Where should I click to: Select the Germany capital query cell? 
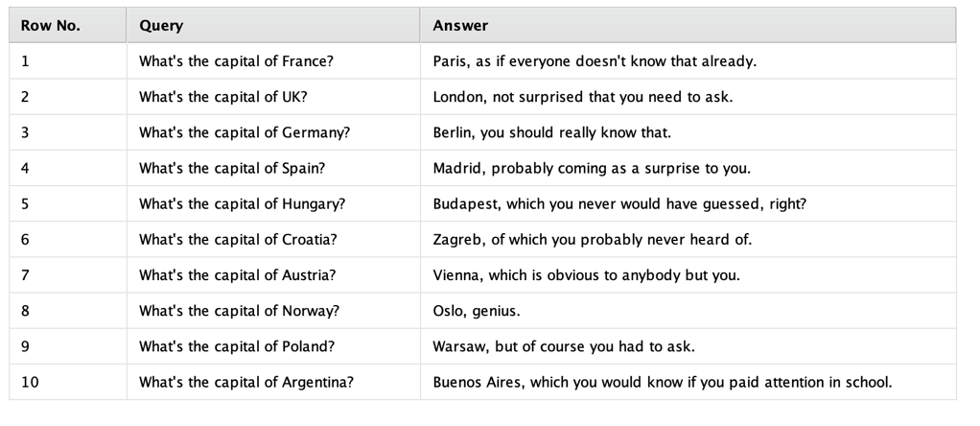(244, 132)
